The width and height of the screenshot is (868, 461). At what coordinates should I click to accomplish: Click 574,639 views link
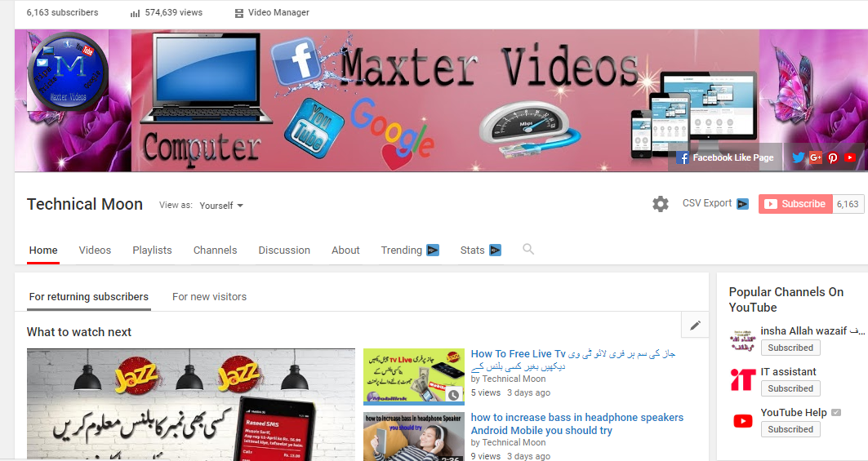coord(173,12)
